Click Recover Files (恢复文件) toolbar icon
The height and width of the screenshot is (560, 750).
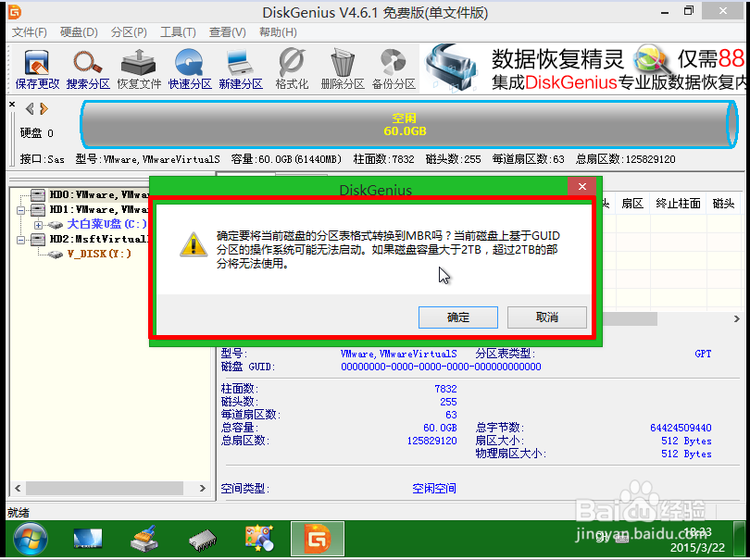pyautogui.click(x=139, y=69)
